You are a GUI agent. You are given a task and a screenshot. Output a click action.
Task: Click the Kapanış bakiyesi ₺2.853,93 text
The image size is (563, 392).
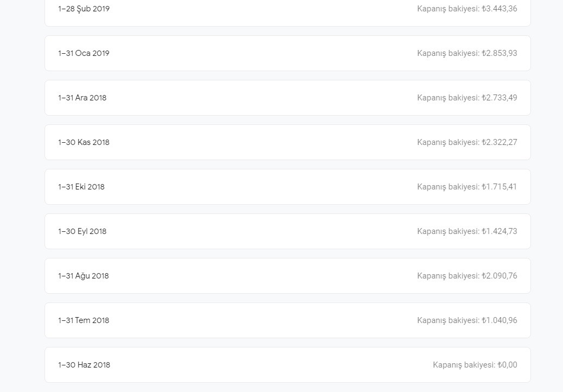click(x=467, y=53)
